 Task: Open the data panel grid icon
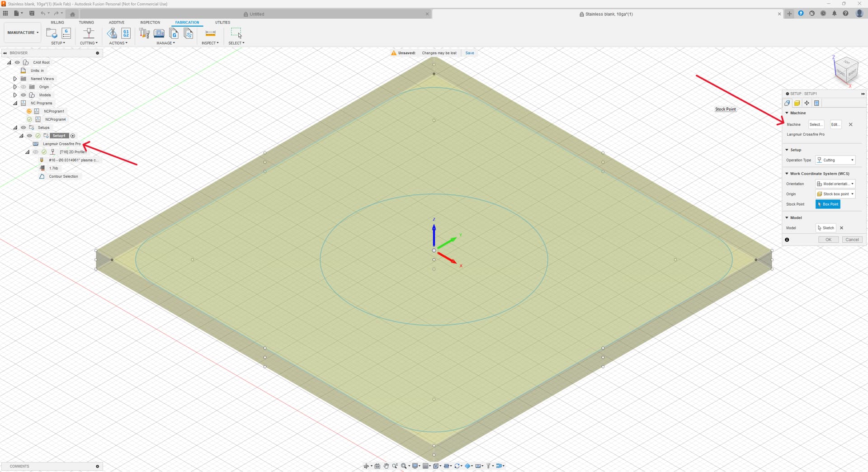pos(5,14)
